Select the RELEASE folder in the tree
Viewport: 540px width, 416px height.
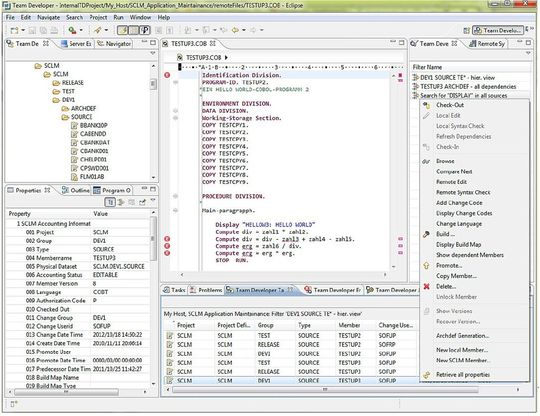(x=72, y=83)
